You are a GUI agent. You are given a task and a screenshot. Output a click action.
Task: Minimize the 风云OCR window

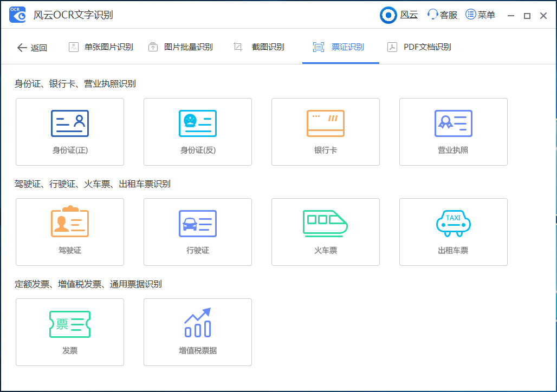tap(511, 16)
